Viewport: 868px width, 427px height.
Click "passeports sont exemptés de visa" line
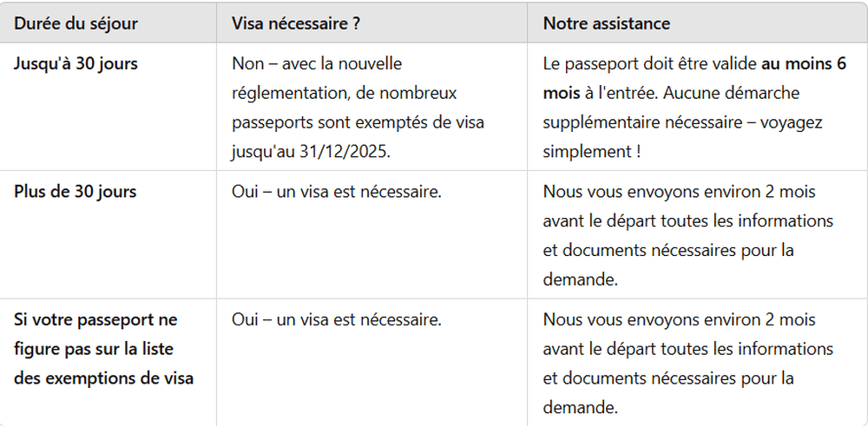click(358, 122)
